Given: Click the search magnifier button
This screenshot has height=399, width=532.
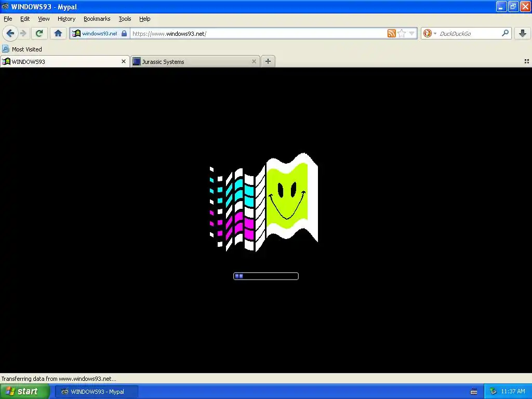Looking at the screenshot, I should [505, 33].
